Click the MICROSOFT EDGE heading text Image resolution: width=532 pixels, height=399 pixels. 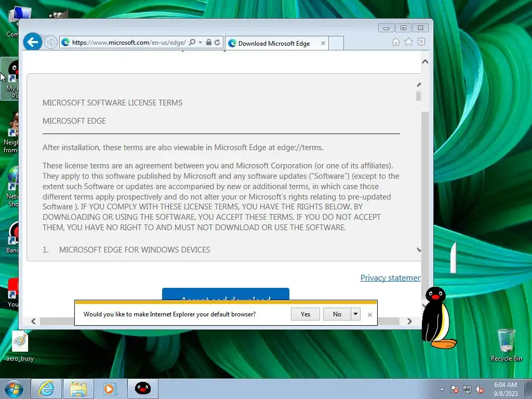click(x=74, y=121)
